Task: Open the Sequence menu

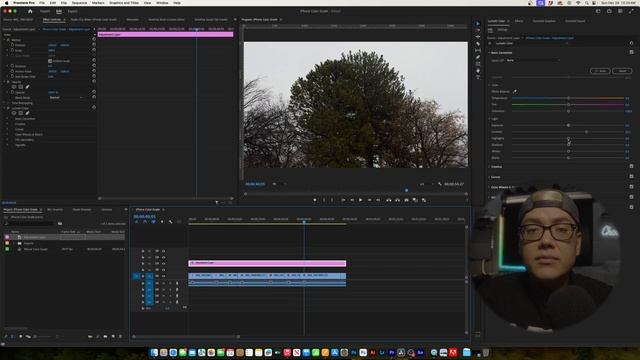Action: pos(79,3)
